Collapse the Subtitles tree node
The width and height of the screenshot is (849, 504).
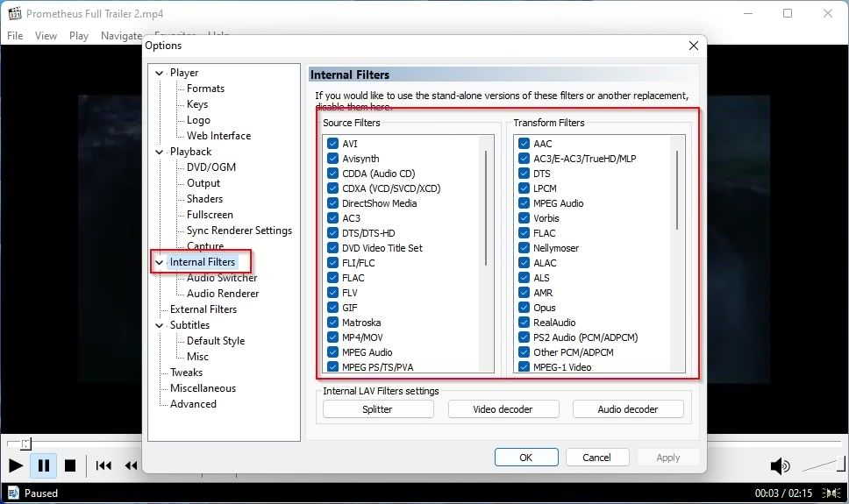[160, 325]
